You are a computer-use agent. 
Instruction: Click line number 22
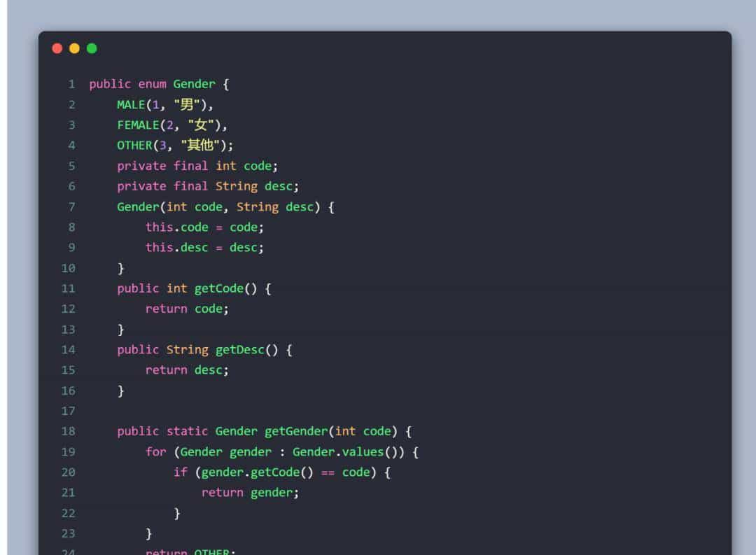tap(68, 513)
